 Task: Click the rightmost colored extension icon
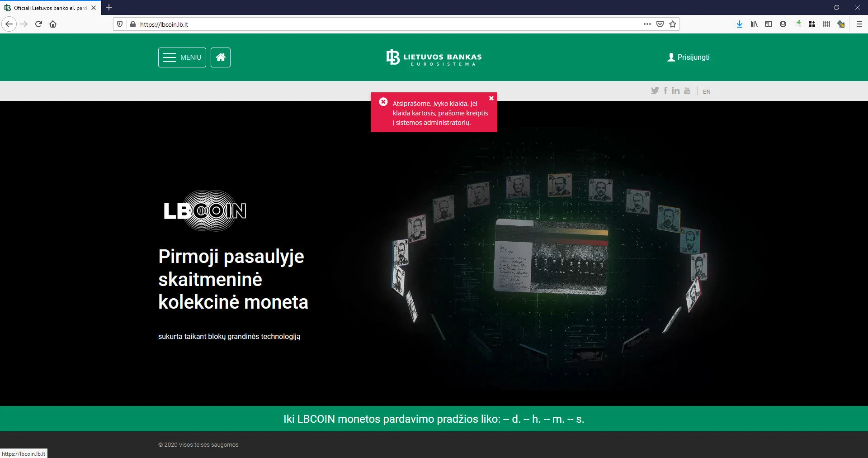(x=841, y=24)
